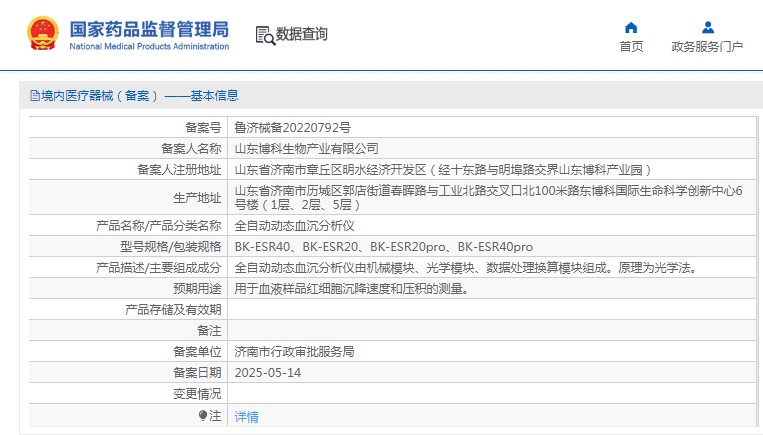This screenshot has width=763, height=435.
Task: Click the home house icon
Action: pyautogui.click(x=631, y=28)
